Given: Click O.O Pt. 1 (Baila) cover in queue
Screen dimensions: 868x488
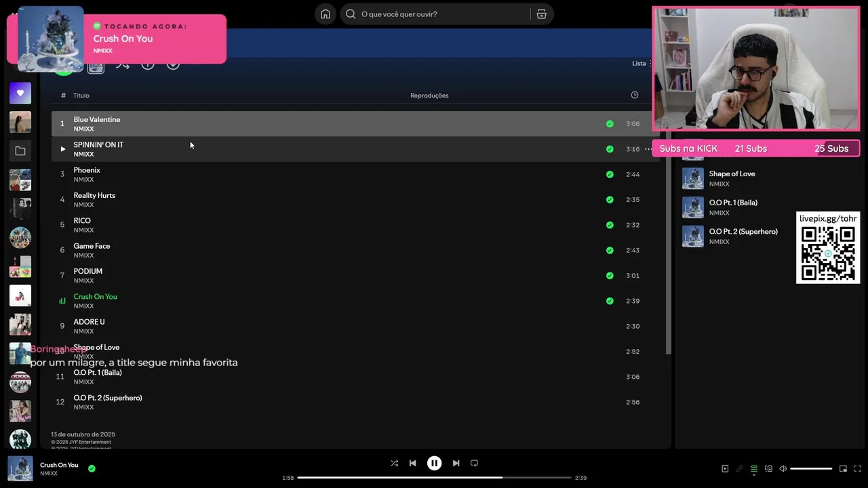Looking at the screenshot, I should pyautogui.click(x=693, y=207).
